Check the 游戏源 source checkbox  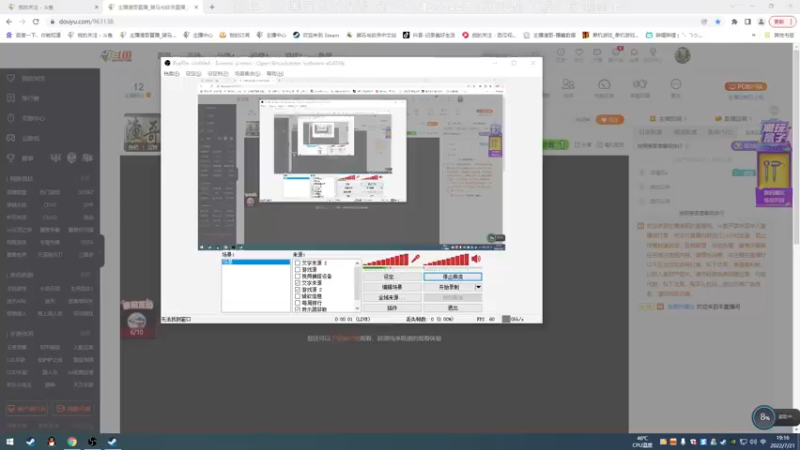pyautogui.click(x=297, y=269)
